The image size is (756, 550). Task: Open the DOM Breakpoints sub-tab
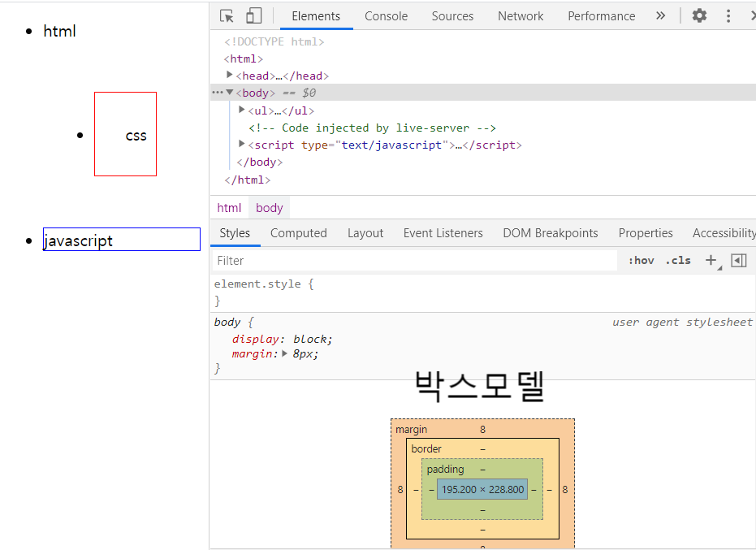[550, 233]
